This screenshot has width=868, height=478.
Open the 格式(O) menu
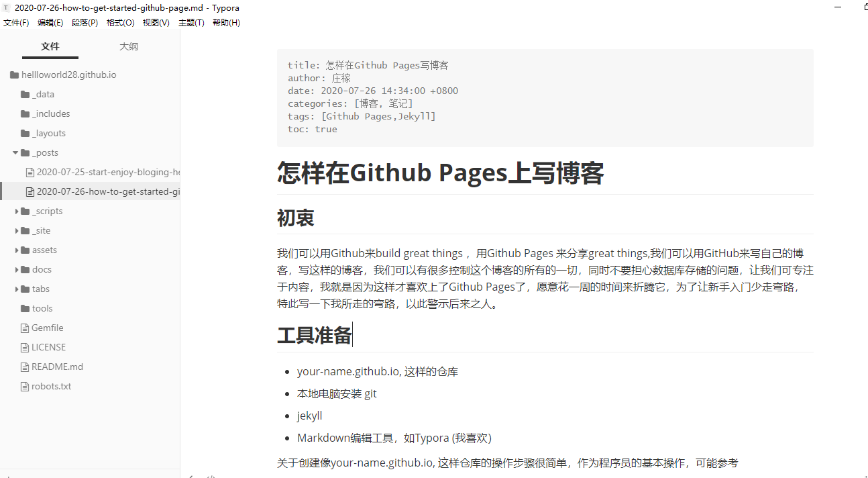[120, 23]
